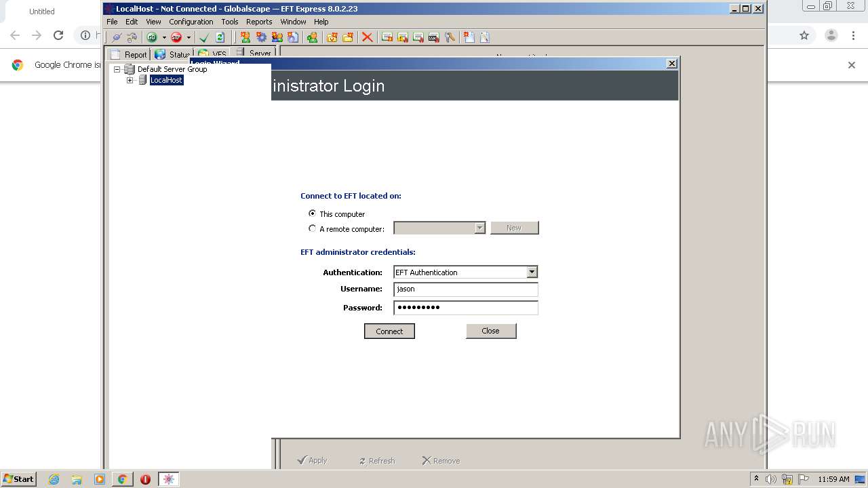
Task: Switch to the Status tab
Action: click(x=172, y=54)
